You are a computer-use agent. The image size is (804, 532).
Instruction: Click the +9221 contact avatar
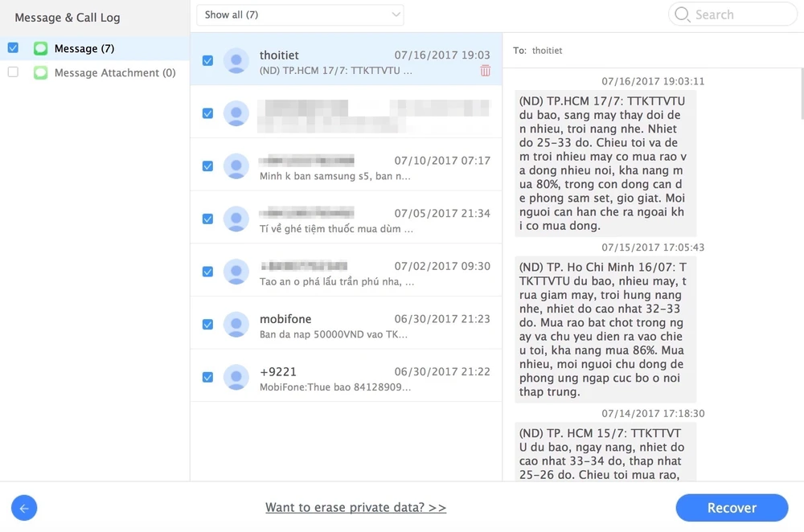[x=236, y=376]
